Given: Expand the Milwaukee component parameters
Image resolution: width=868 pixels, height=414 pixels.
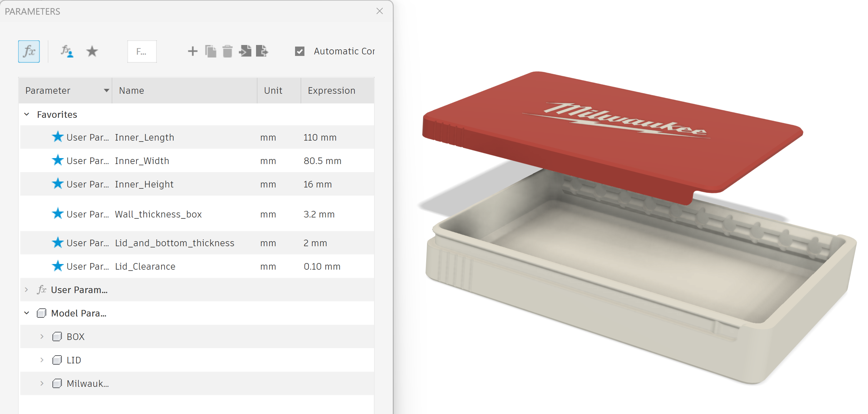Looking at the screenshot, I should [x=42, y=383].
